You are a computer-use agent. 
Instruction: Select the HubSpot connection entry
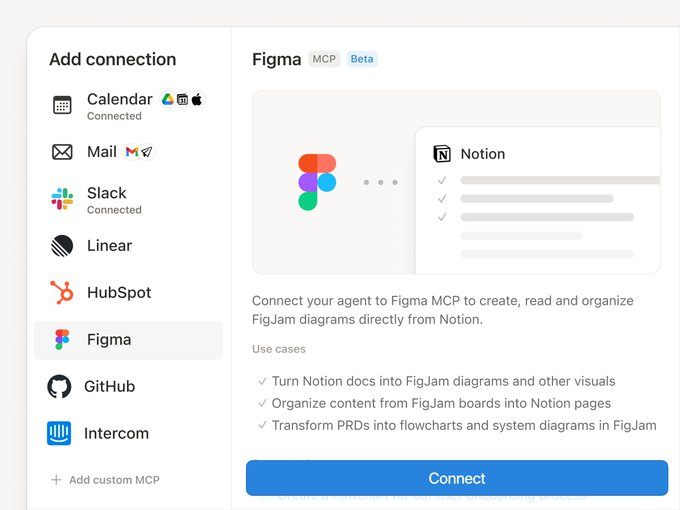119,293
